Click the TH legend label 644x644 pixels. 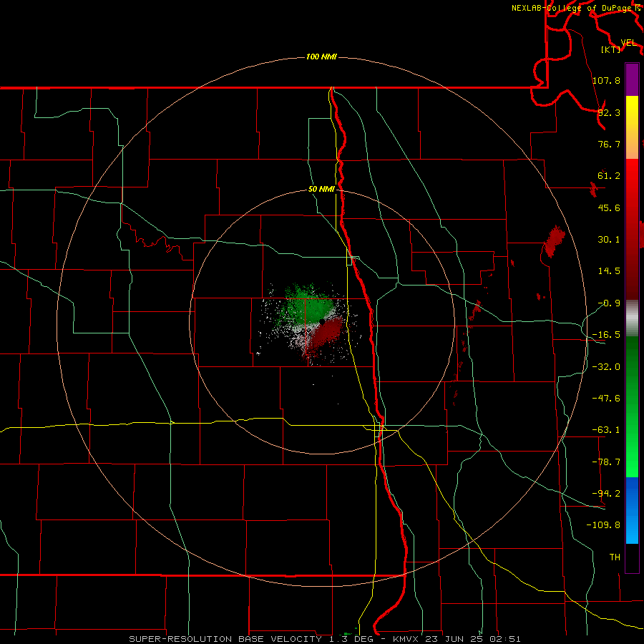tap(615, 557)
